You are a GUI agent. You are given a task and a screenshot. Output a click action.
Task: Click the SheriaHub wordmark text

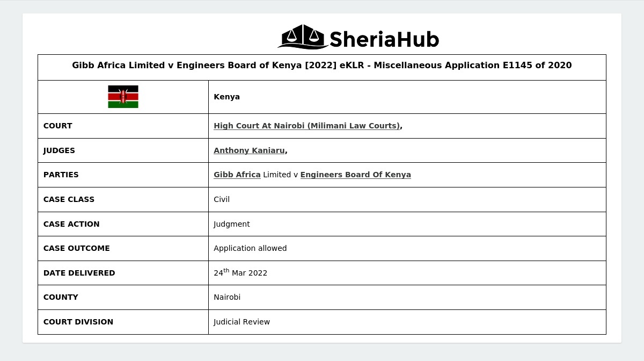pyautogui.click(x=383, y=38)
